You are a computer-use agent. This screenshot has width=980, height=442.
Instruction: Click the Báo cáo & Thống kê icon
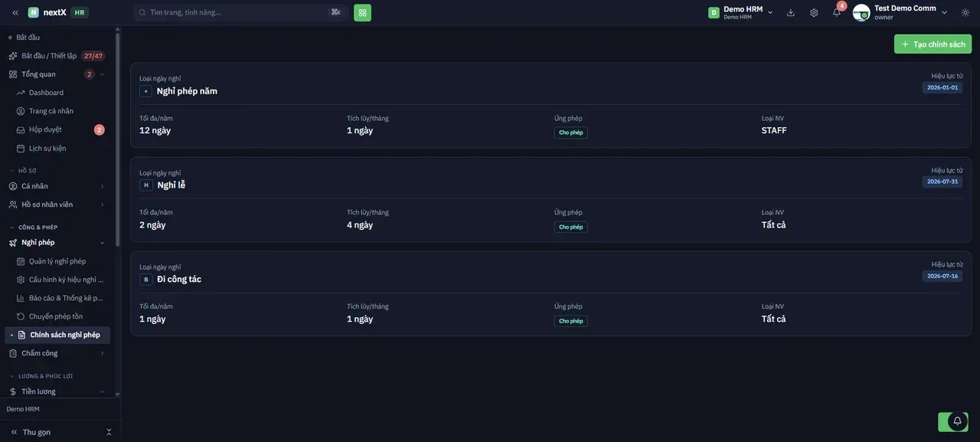point(21,298)
